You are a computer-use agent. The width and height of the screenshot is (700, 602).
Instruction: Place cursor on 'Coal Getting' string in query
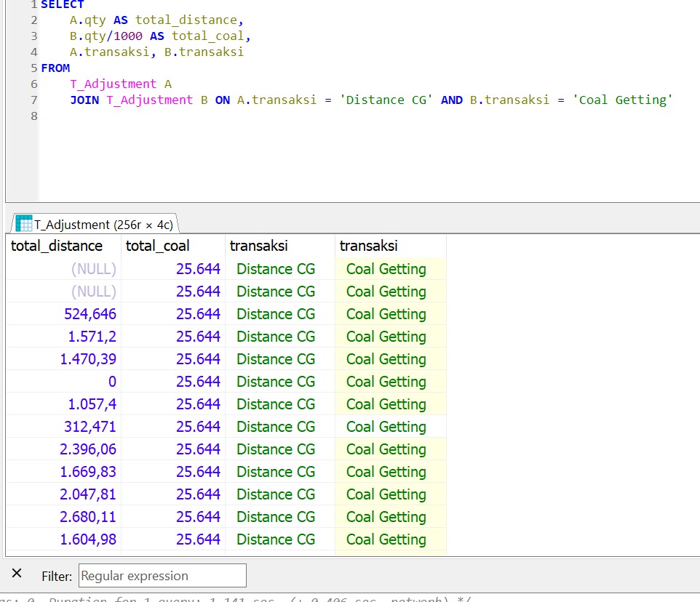[622, 100]
